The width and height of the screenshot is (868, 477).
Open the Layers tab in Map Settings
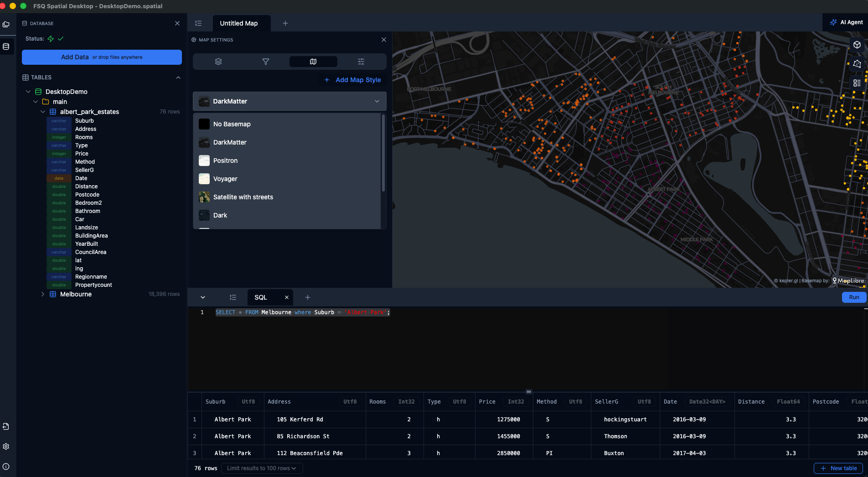tap(218, 62)
